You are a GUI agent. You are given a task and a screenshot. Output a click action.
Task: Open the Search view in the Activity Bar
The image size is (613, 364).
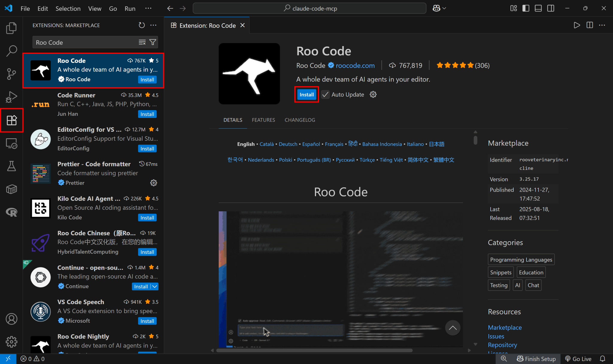(x=11, y=51)
